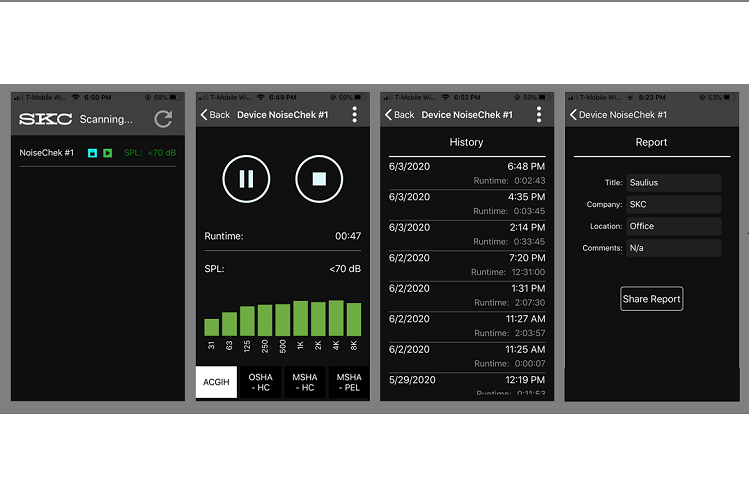The height and width of the screenshot is (500, 750).
Task: Tap the cyan lock icon beside NoiseChek #1
Action: coord(92,153)
